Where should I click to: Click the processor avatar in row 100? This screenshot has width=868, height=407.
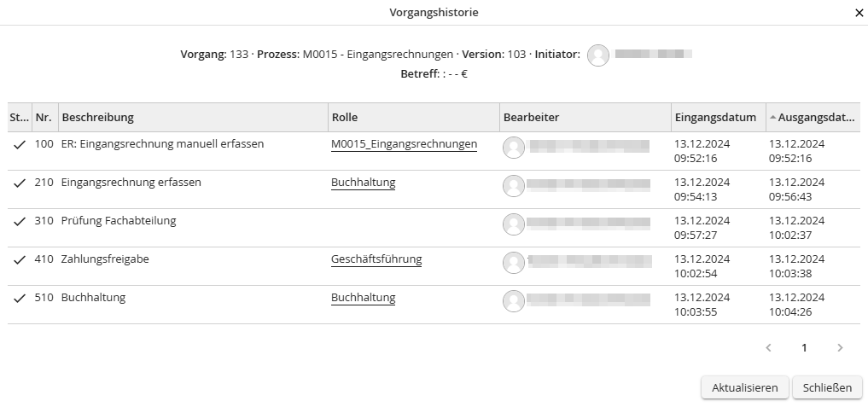click(514, 148)
